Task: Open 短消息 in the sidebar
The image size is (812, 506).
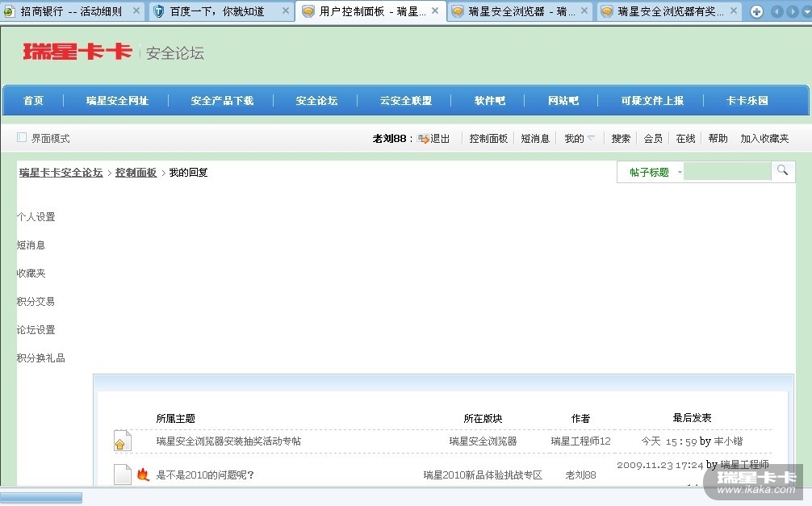Action: (31, 245)
